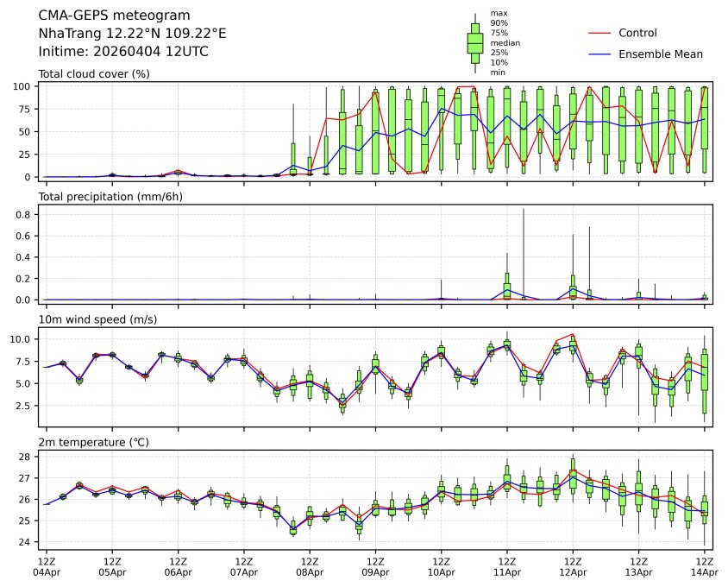Click the median label in the legend

coord(505,42)
